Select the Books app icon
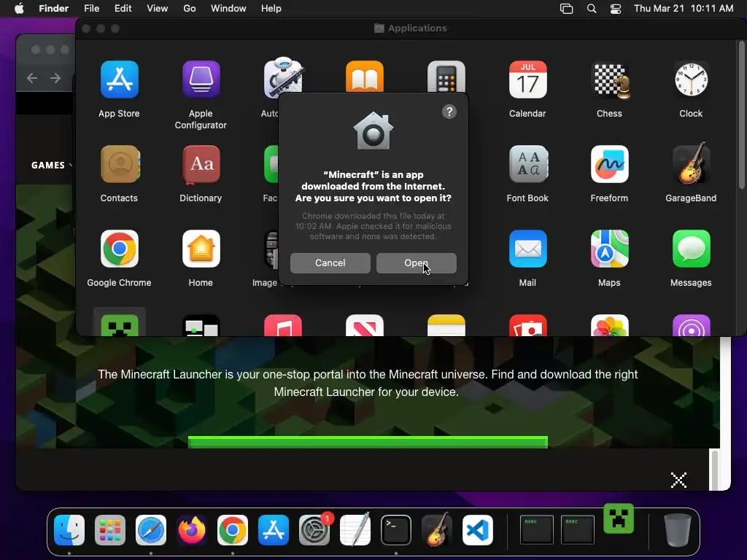This screenshot has height=560, width=747. [x=365, y=76]
